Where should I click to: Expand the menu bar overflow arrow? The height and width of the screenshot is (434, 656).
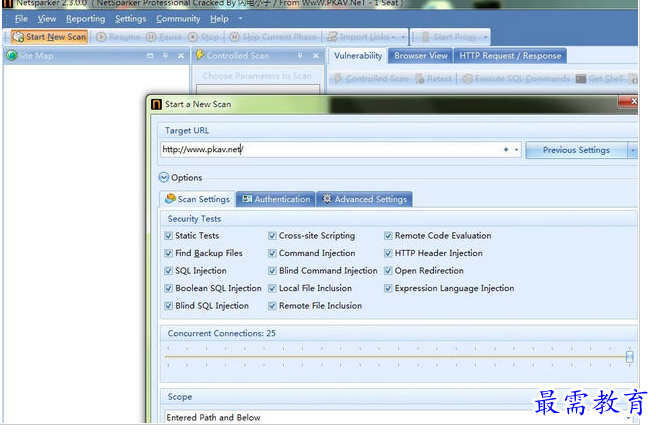(240, 19)
